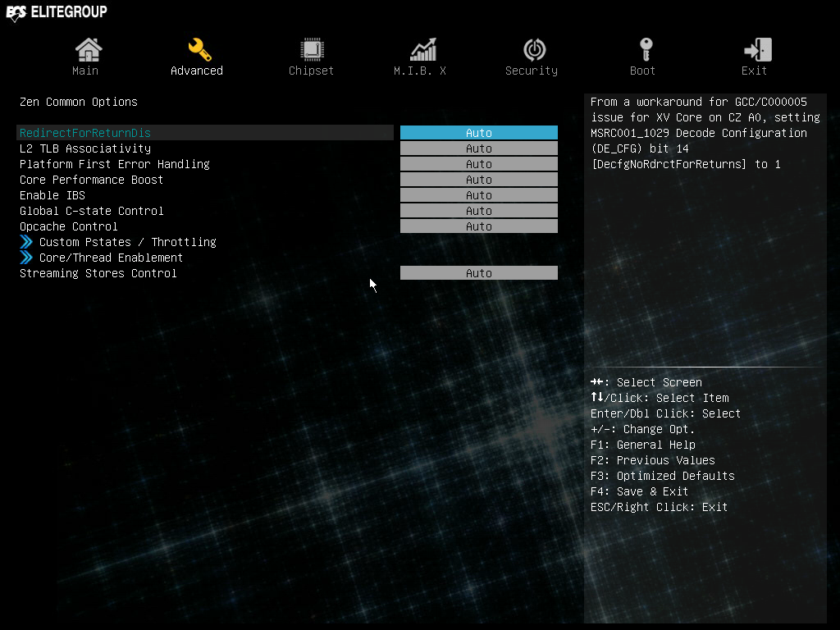The height and width of the screenshot is (630, 840).
Task: Select the Opcache Control label
Action: [69, 226]
